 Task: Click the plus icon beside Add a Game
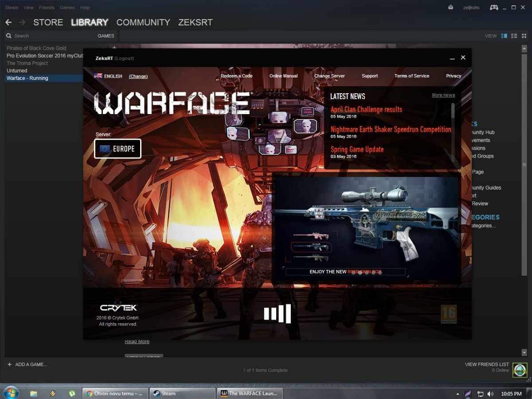click(x=10, y=364)
